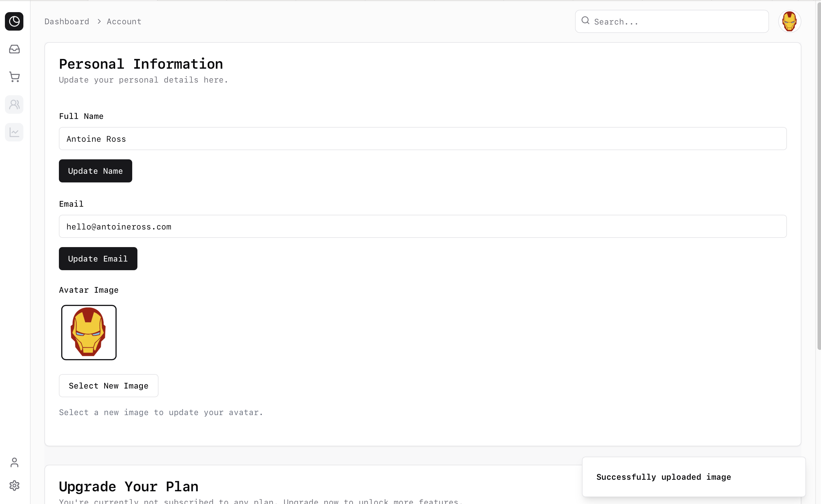This screenshot has width=821, height=504.
Task: Go to the Dashboard breadcrumb link
Action: [x=67, y=22]
